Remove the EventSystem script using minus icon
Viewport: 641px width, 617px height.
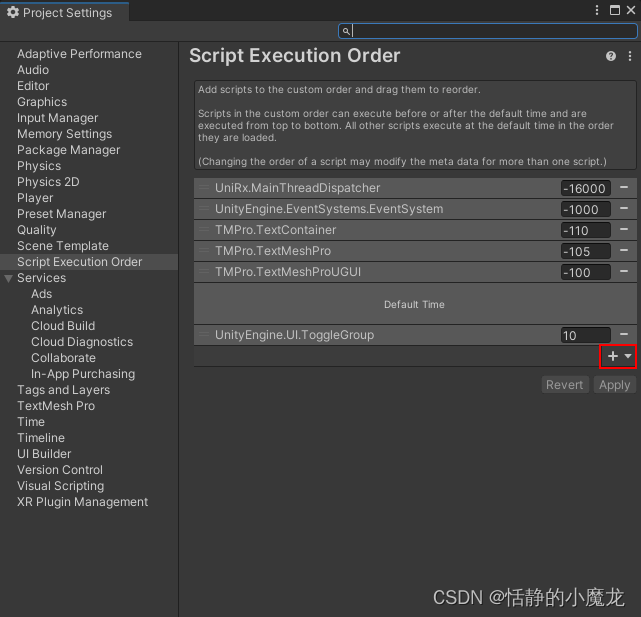pyautogui.click(x=624, y=209)
